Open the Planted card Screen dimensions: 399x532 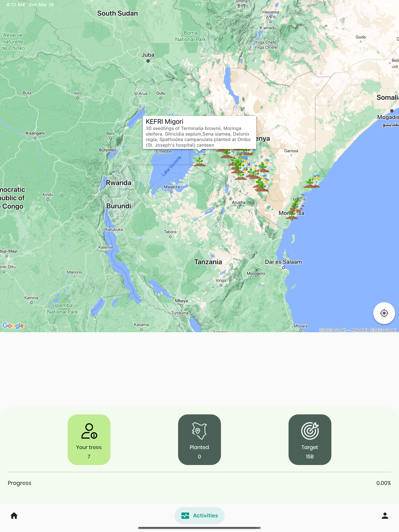point(199,439)
